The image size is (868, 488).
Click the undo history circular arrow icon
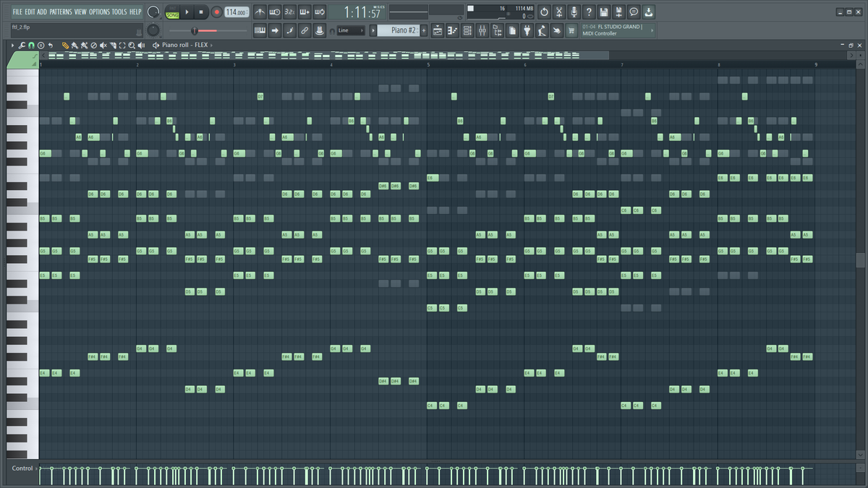(544, 12)
